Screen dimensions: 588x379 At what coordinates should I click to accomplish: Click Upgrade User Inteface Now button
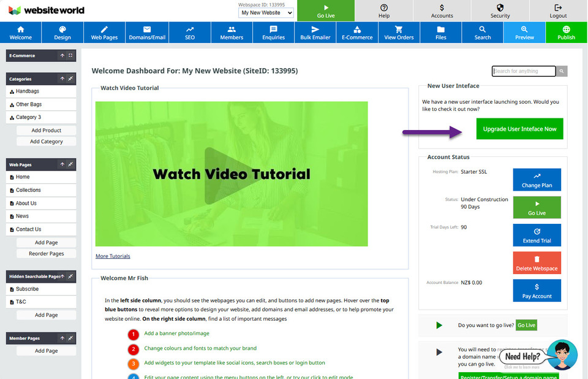[x=519, y=129]
